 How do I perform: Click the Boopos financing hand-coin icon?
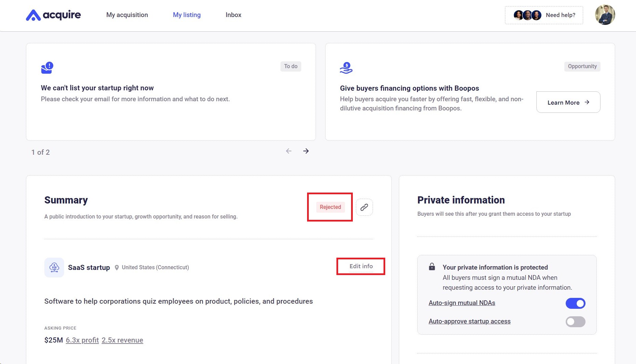point(346,68)
